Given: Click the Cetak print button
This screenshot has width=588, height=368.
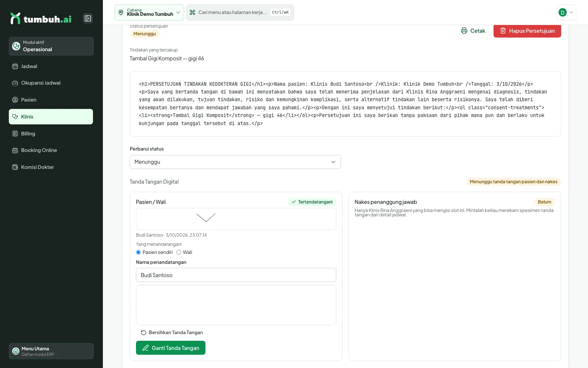Looking at the screenshot, I should click(473, 31).
